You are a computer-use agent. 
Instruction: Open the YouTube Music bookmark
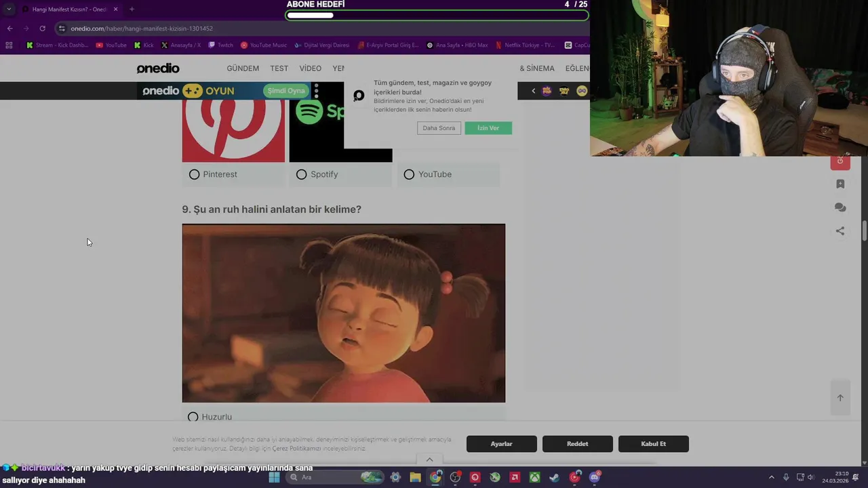pyautogui.click(x=264, y=45)
